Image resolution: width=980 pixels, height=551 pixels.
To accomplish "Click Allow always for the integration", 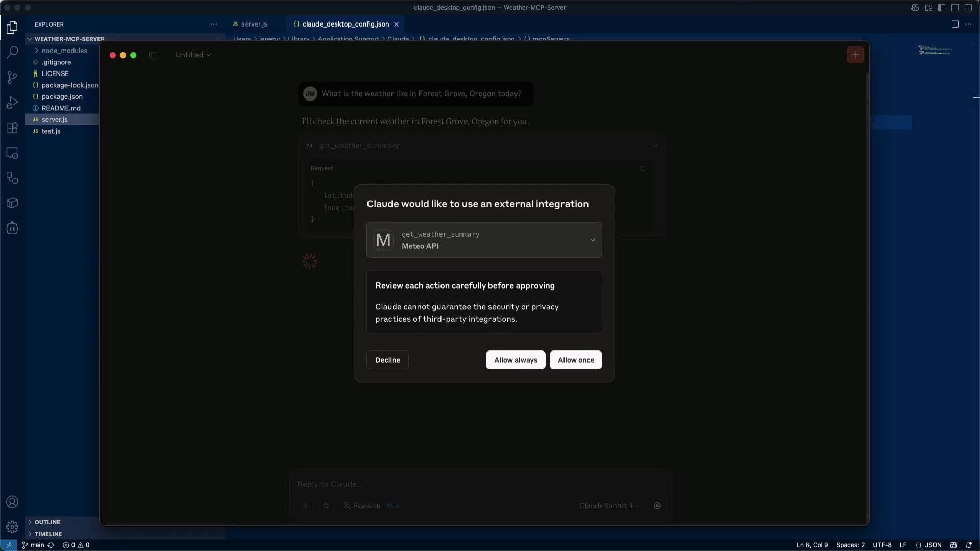I will click(516, 360).
